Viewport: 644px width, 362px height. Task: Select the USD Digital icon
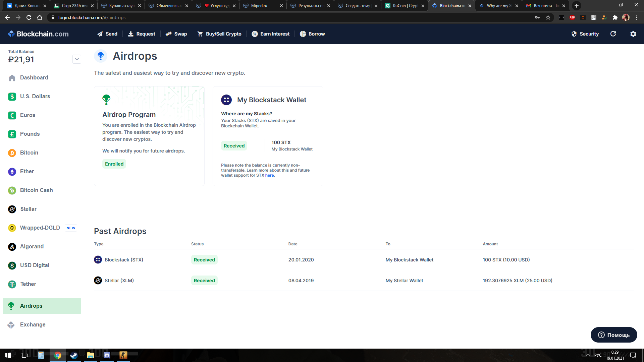(12, 265)
